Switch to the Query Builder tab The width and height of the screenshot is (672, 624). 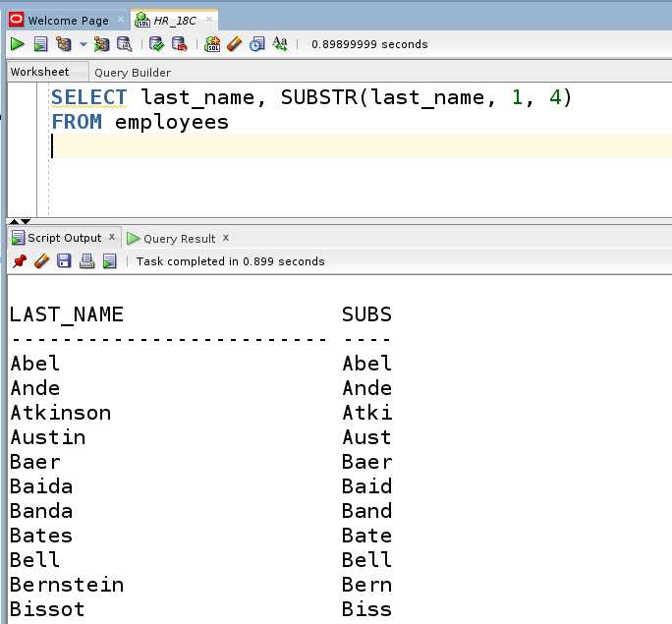pos(133,72)
